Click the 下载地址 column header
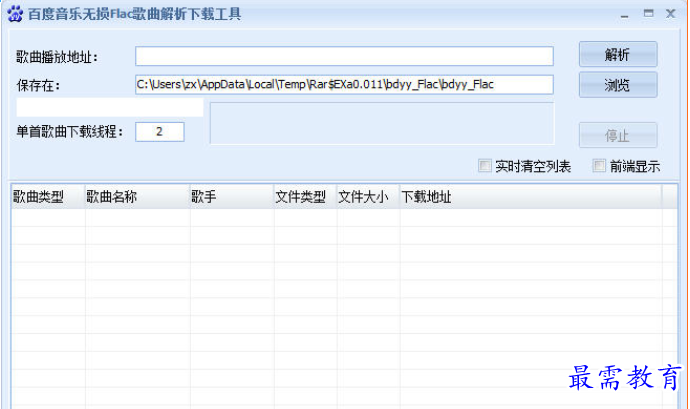The height and width of the screenshot is (409, 690). [x=531, y=197]
